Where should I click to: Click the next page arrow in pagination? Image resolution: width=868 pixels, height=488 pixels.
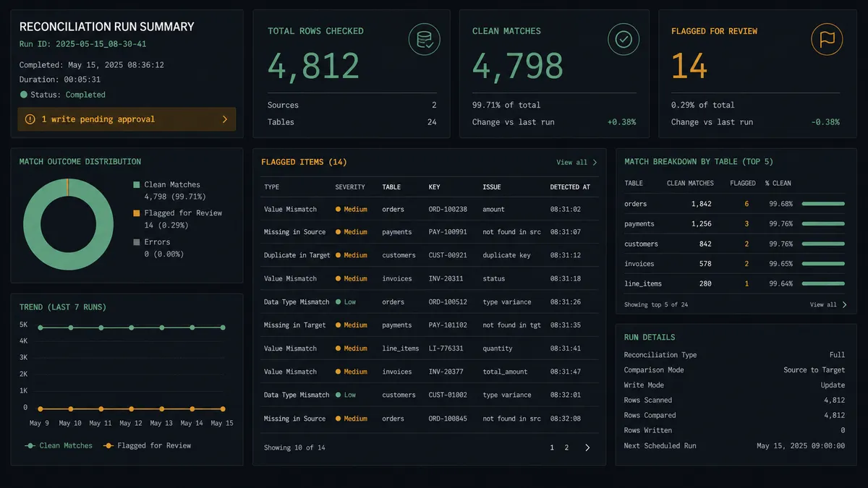[587, 448]
